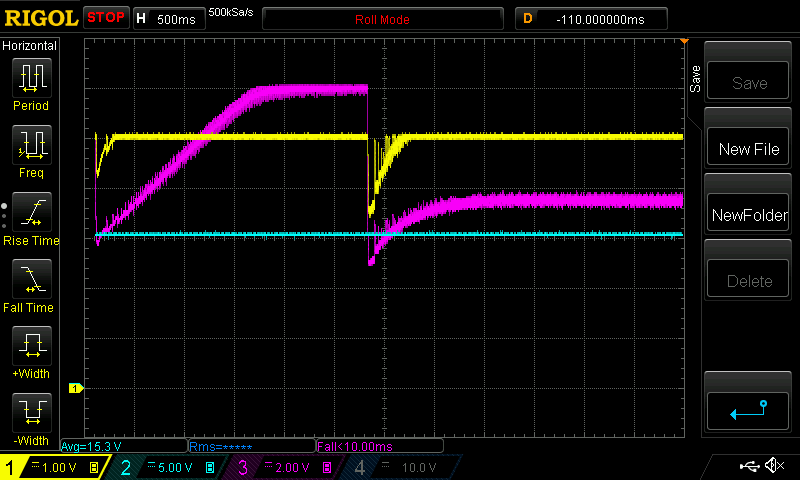
Task: Select the Freq measurement icon
Action: (30, 151)
